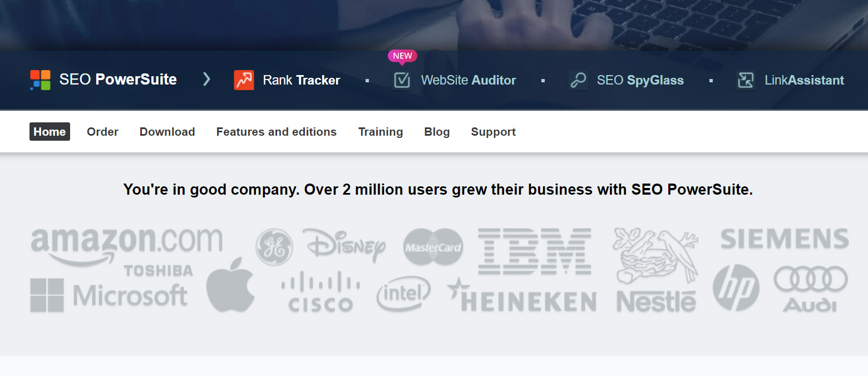Viewport: 868px width, 376px height.
Task: Click the SEO PowerSuite colored squares logo
Action: (40, 80)
